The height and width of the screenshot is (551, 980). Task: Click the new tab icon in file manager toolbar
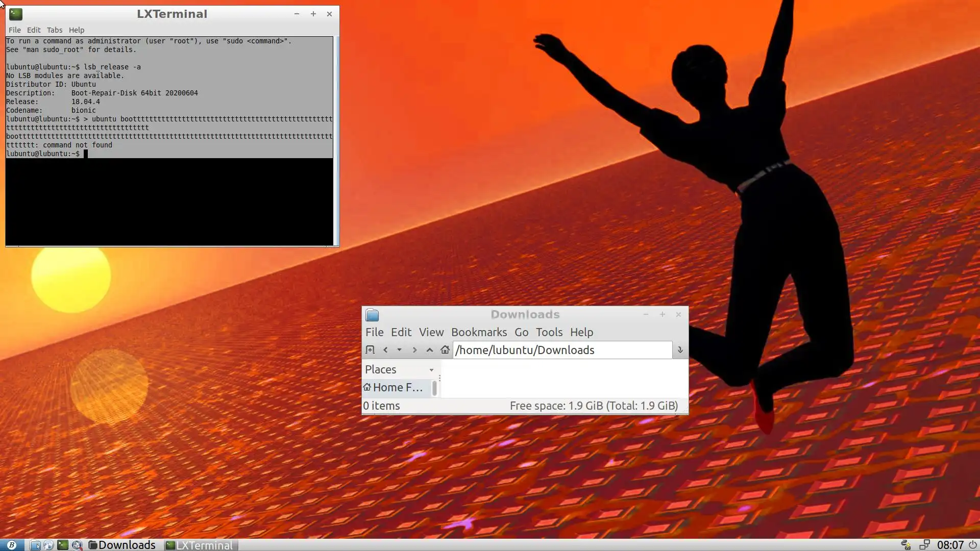370,350
